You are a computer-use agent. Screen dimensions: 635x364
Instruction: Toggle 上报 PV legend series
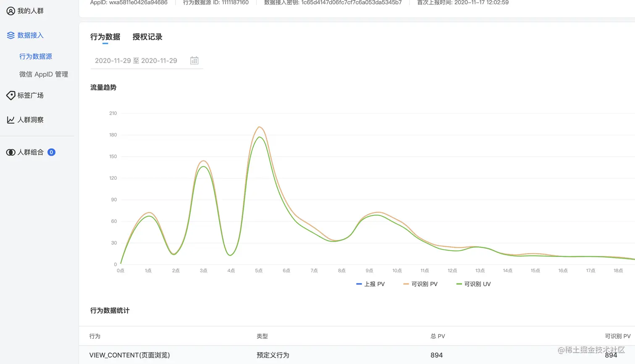click(x=370, y=284)
